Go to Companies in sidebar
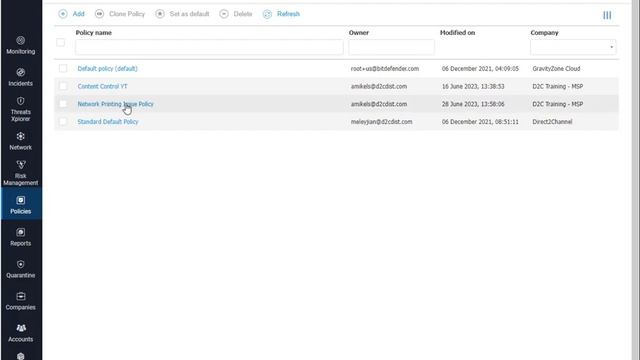640x360 pixels. point(20,301)
